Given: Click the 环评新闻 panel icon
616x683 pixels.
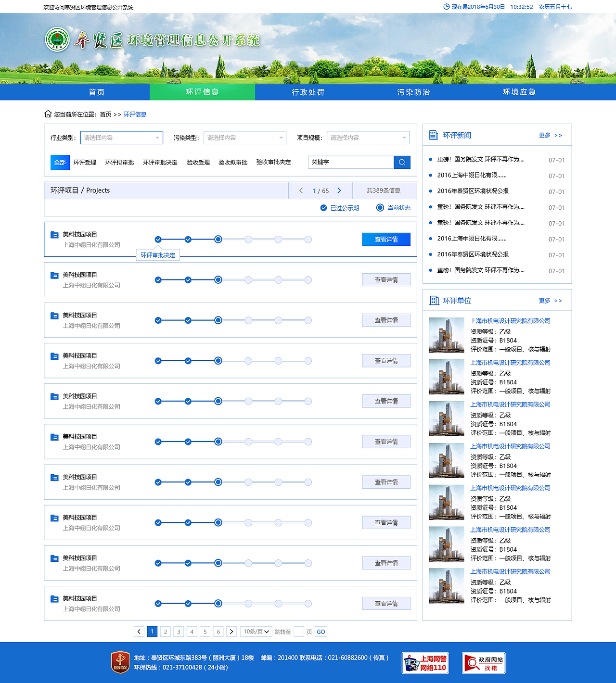Looking at the screenshot, I should point(433,135).
